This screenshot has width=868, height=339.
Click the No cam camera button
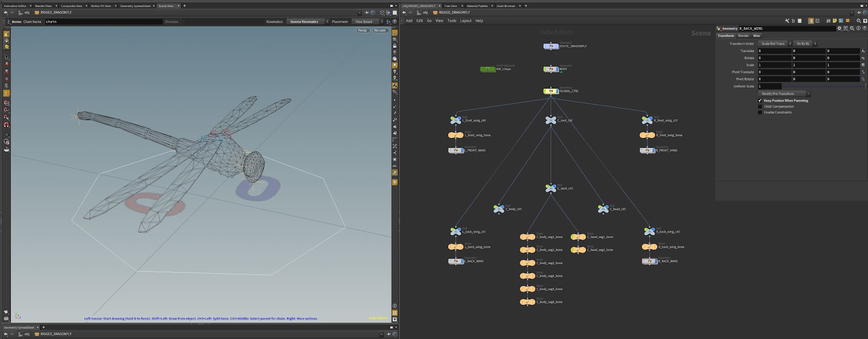380,30
